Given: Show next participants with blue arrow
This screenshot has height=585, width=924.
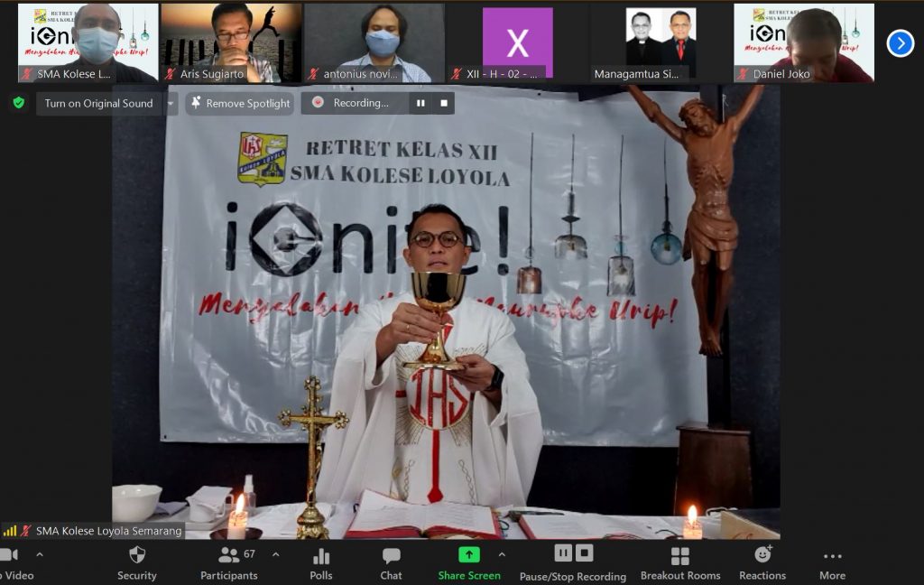Looking at the screenshot, I should 900,43.
